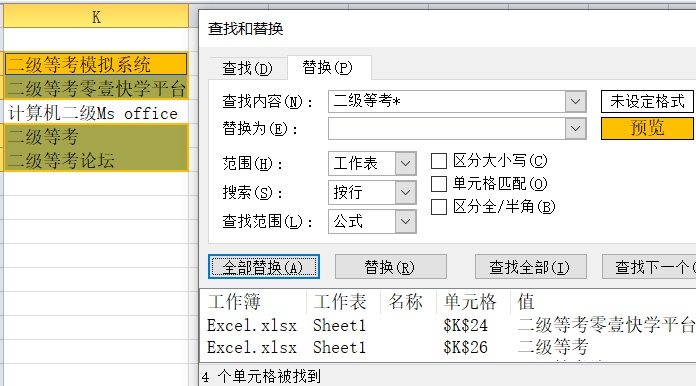Select the $K$24 search result row

click(449, 325)
